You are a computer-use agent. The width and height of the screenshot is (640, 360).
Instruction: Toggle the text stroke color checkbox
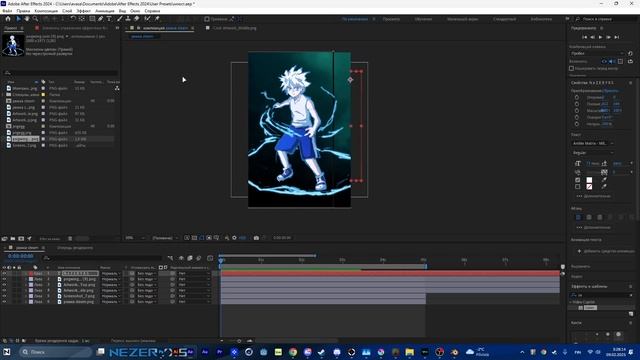click(x=578, y=187)
